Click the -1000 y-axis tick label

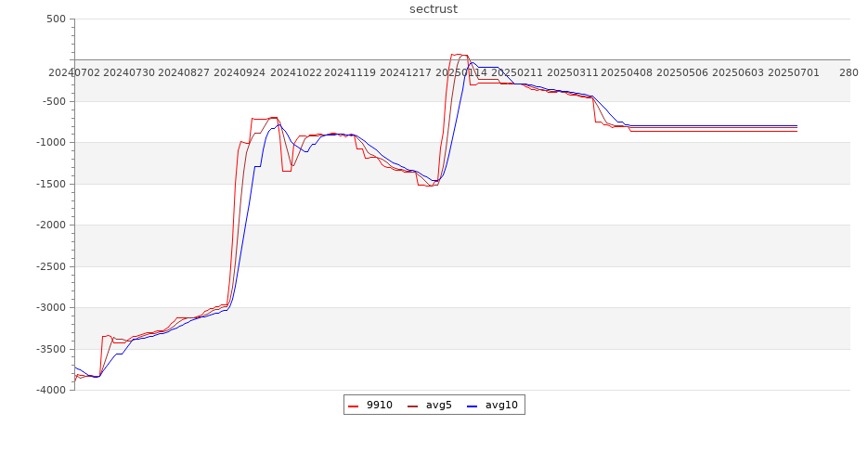pos(49,143)
